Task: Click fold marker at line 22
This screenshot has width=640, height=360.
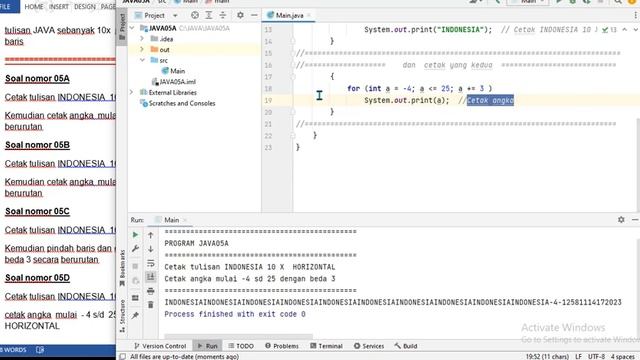Action: [293, 136]
